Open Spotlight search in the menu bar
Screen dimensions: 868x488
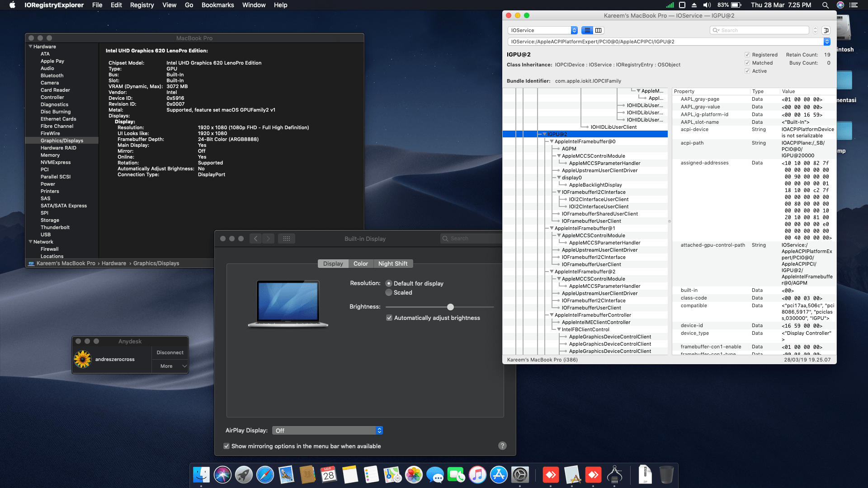pos(825,5)
